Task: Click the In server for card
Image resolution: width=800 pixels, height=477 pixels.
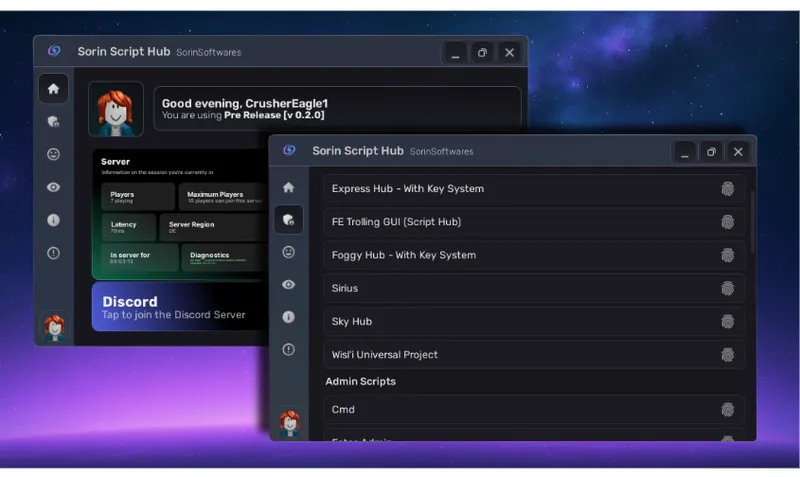Action: coord(139,257)
